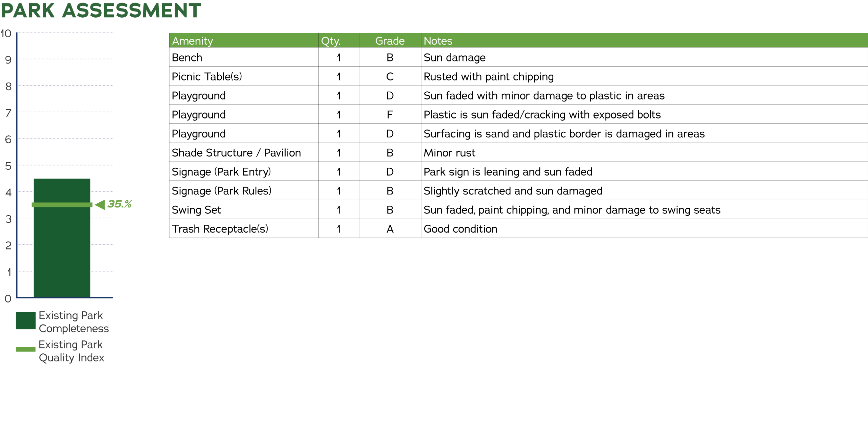The width and height of the screenshot is (868, 425).
Task: Click the Qty. column header
Action: pyautogui.click(x=331, y=41)
